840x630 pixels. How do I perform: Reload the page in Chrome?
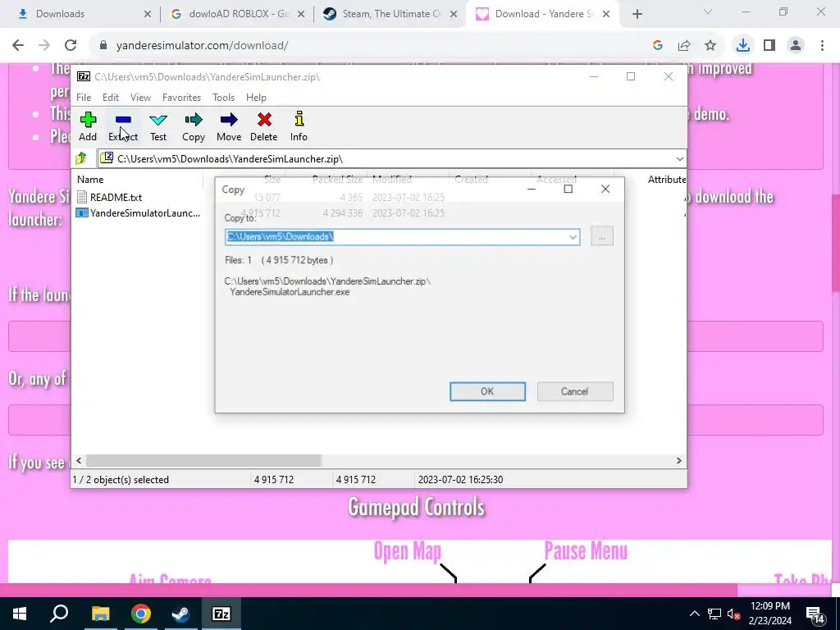pos(71,46)
